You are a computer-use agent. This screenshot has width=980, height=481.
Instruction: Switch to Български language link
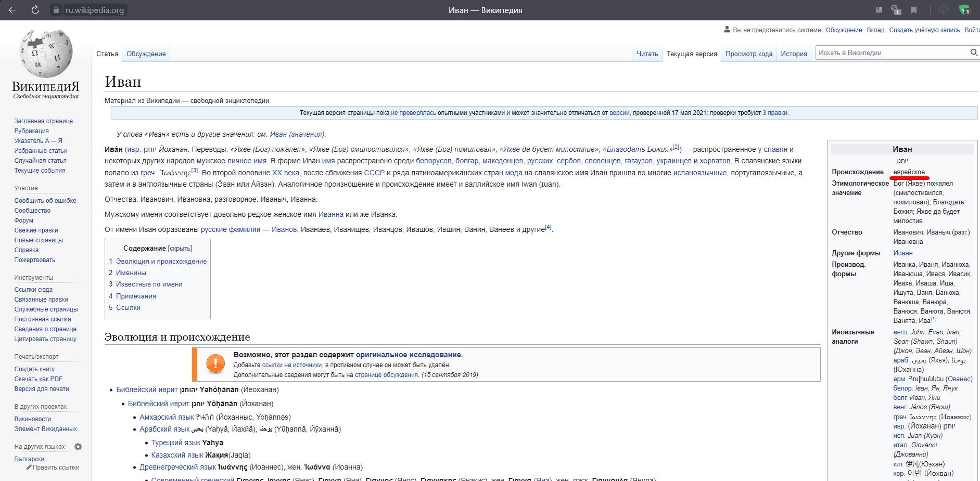click(x=29, y=459)
